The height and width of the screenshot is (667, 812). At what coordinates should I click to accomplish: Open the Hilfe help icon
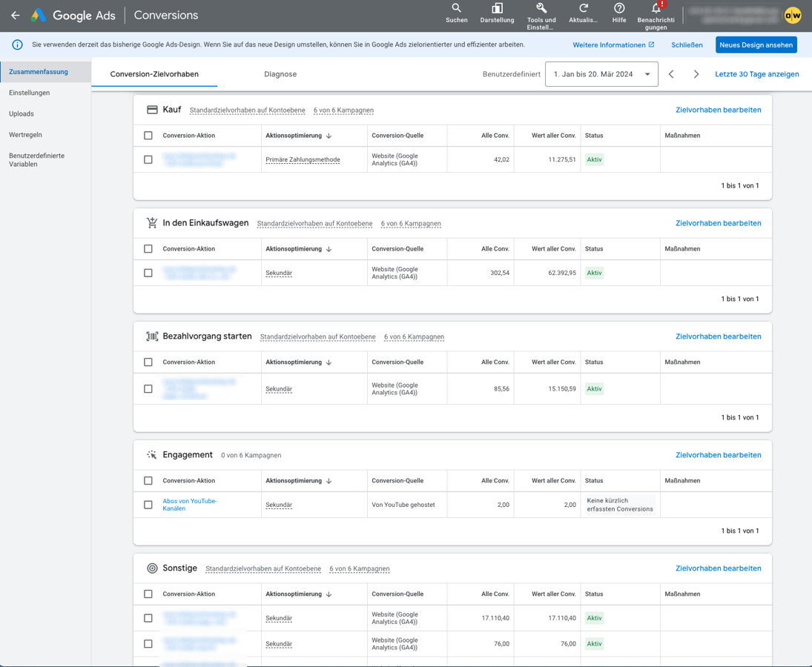[x=619, y=8]
